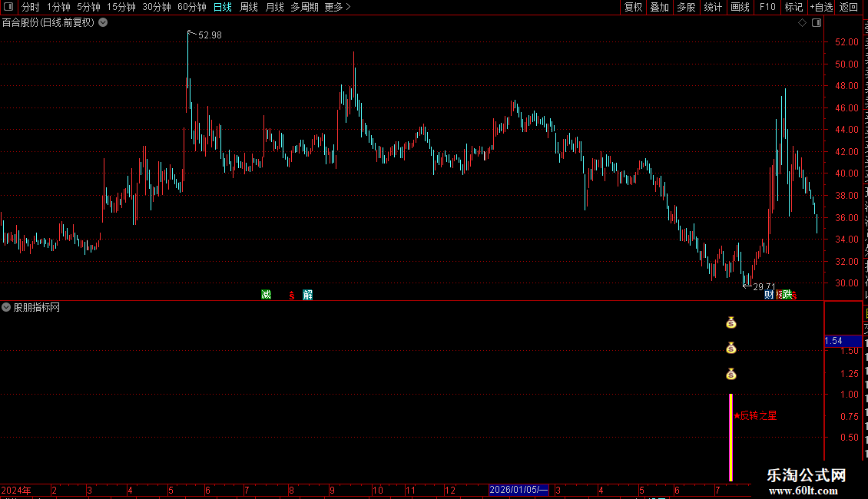Viewport: 868px width, 499px height.
Task: Click the cyan 解 marker on chart
Action: (x=308, y=295)
